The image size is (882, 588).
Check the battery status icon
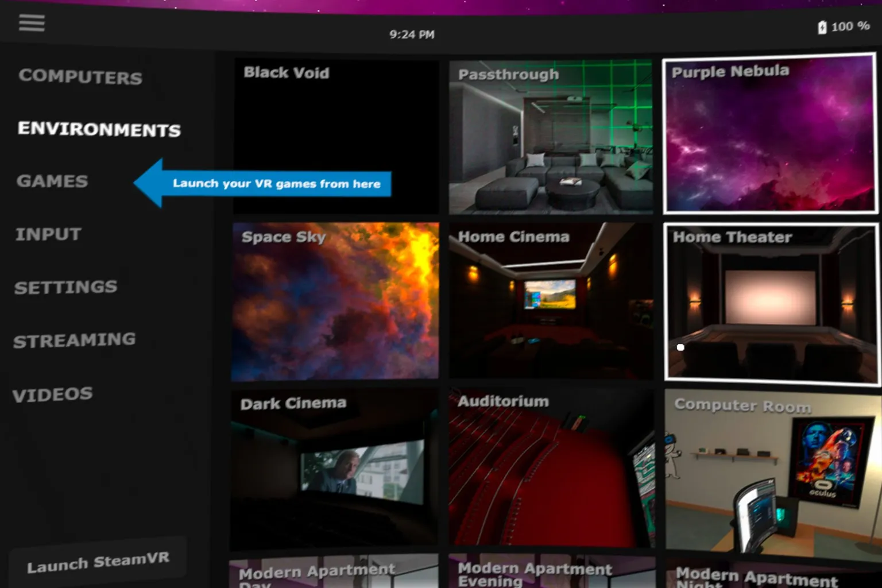822,27
